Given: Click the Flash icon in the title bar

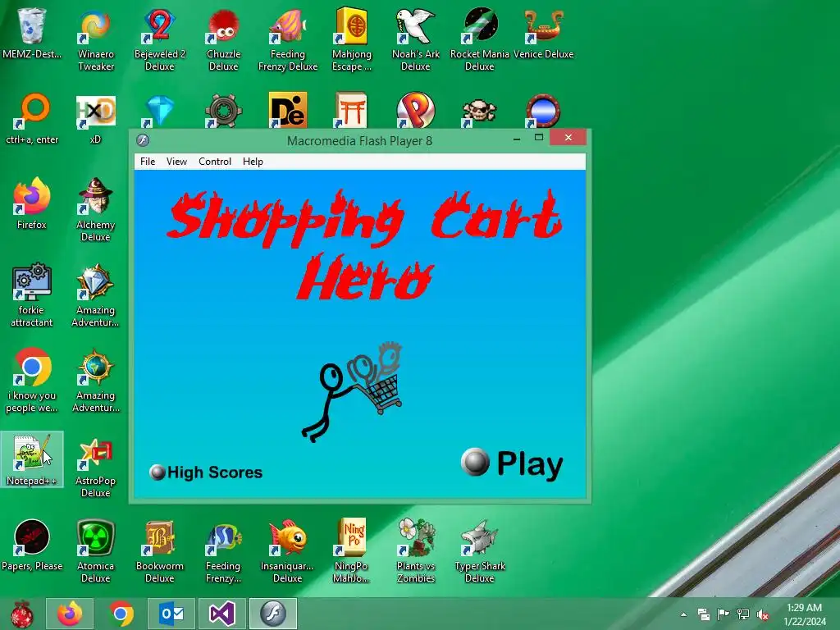Looking at the screenshot, I should click(143, 140).
